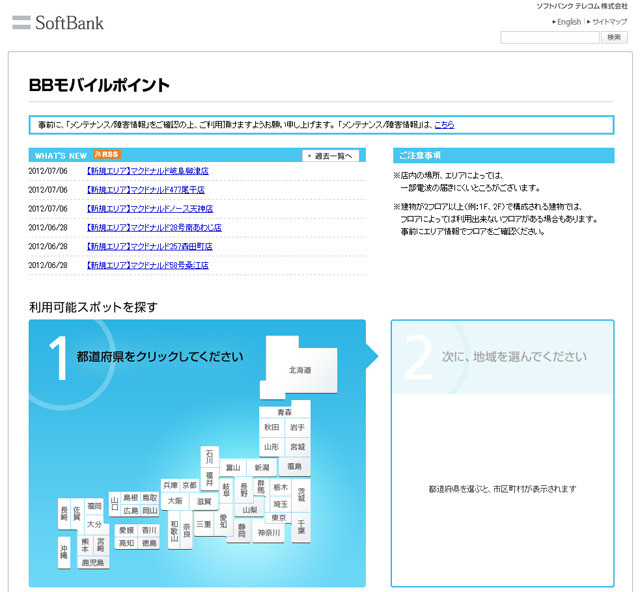Select 宮城 prefecture on the map
Screen dimensions: 640x592
298,447
